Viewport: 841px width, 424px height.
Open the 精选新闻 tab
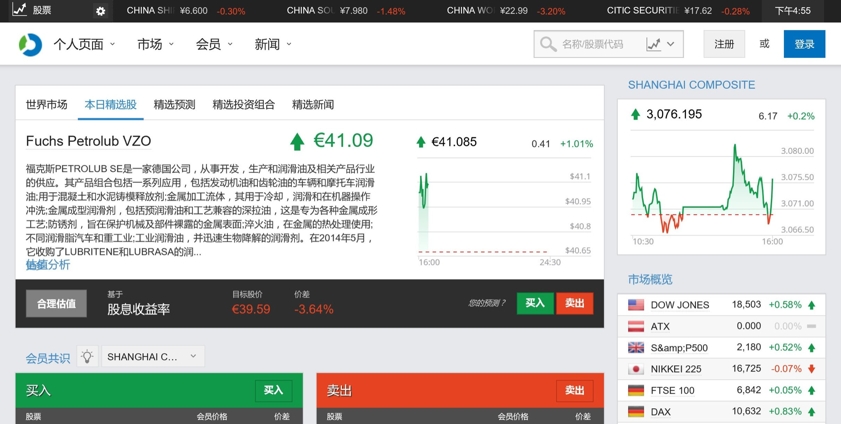[x=313, y=105]
